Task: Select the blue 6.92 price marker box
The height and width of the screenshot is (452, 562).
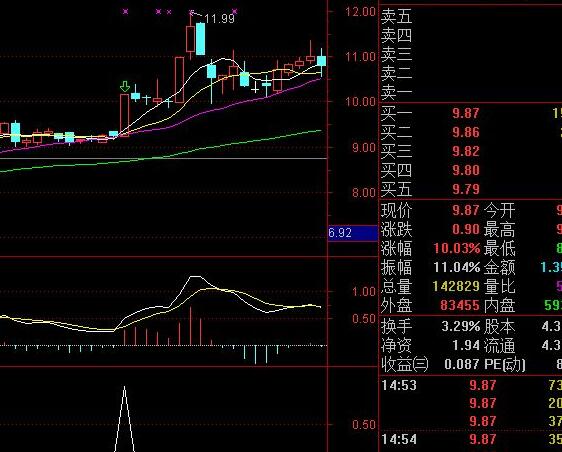Action: pos(353,233)
